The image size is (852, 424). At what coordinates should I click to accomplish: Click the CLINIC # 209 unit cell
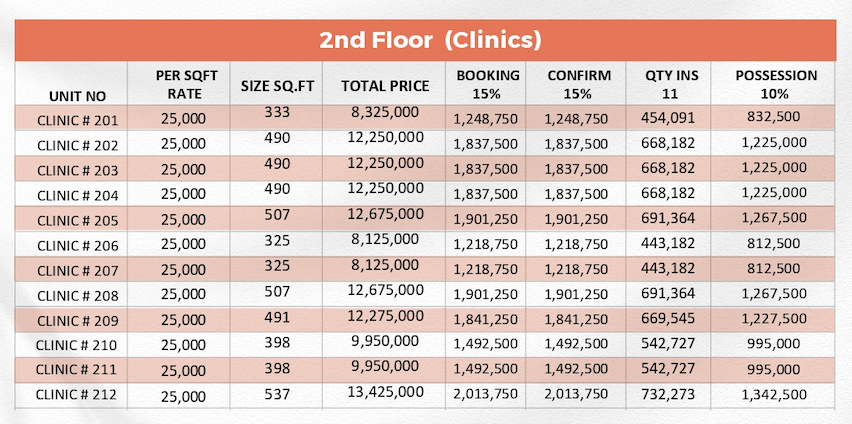tap(77, 321)
